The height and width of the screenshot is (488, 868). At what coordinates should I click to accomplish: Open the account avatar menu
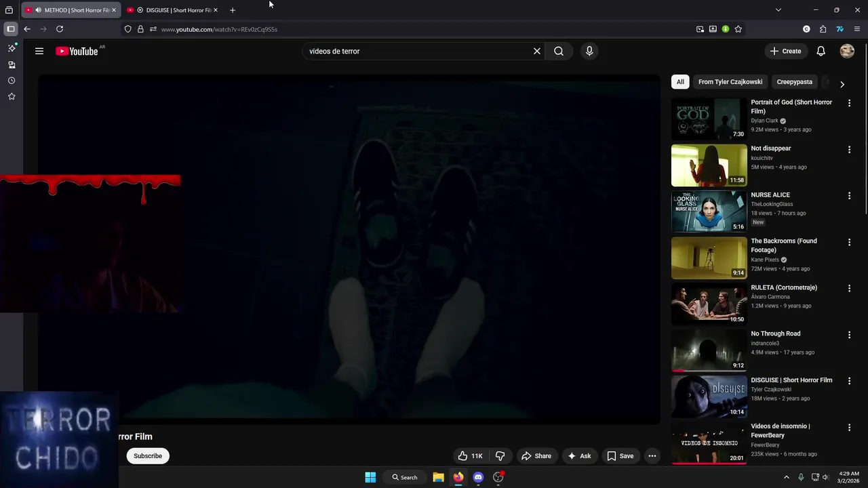coord(847,51)
